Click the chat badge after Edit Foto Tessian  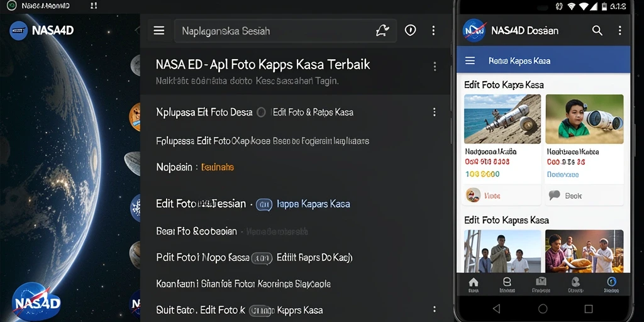pyautogui.click(x=264, y=204)
